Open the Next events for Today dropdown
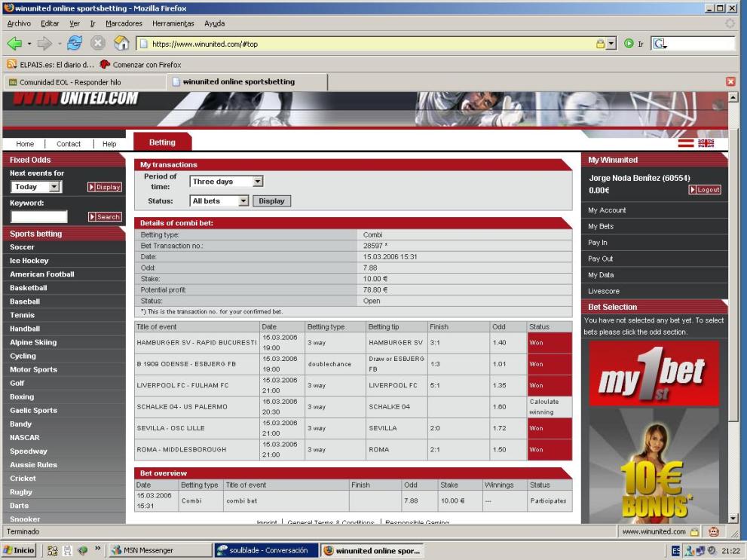This screenshot has height=560, width=747. tap(35, 187)
